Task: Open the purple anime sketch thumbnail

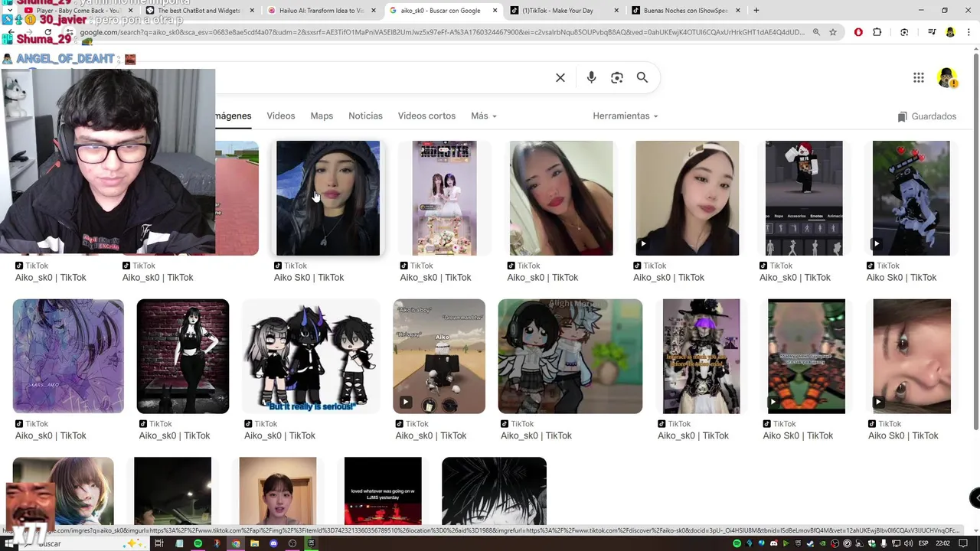Action: tap(68, 357)
